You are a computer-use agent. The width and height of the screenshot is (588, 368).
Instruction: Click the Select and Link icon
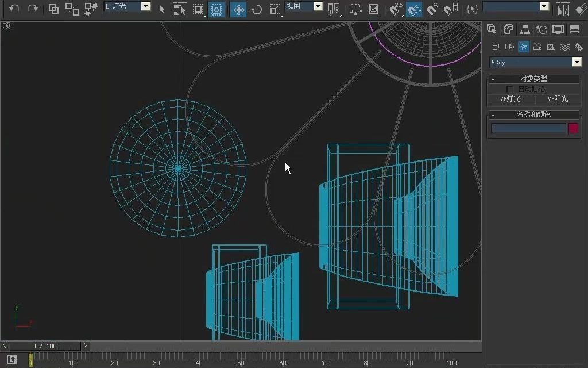tap(53, 9)
